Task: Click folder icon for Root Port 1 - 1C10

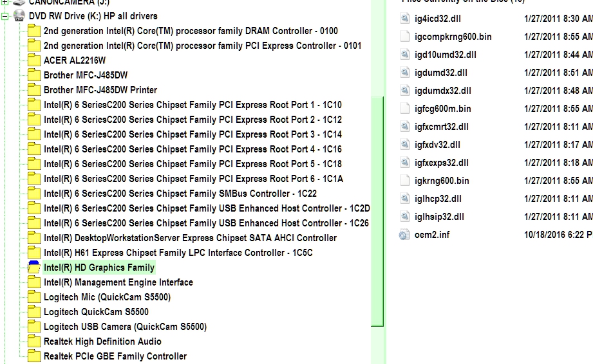Action: tap(33, 105)
